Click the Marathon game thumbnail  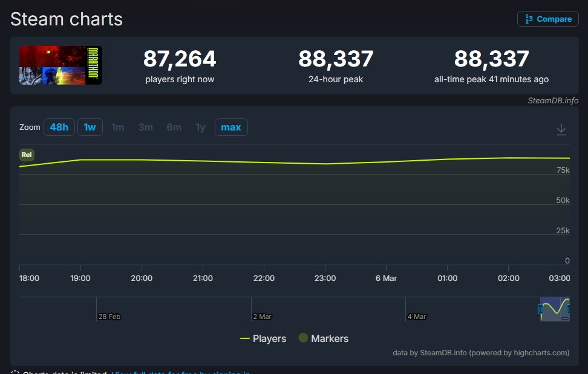coord(60,65)
